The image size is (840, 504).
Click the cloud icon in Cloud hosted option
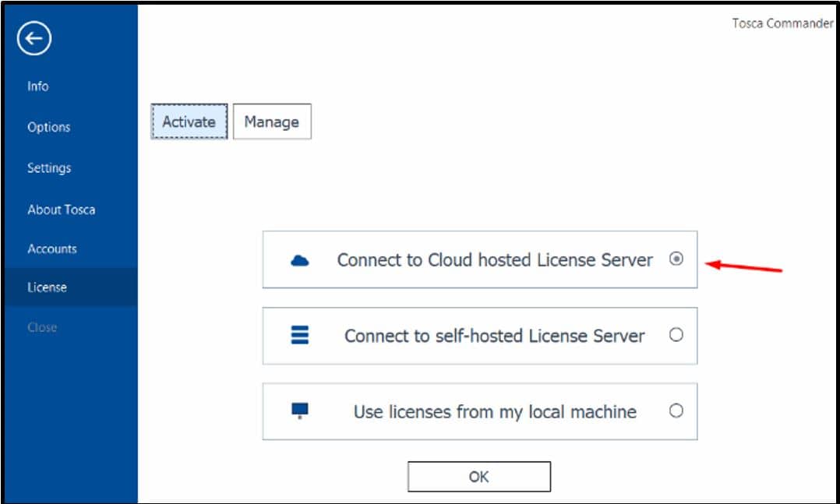pos(299,261)
